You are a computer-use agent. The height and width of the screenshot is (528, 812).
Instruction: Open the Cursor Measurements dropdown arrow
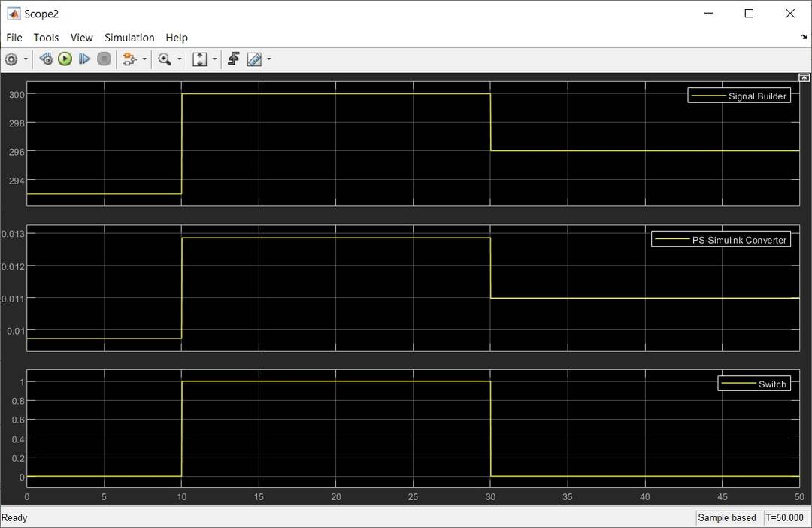[x=268, y=59]
